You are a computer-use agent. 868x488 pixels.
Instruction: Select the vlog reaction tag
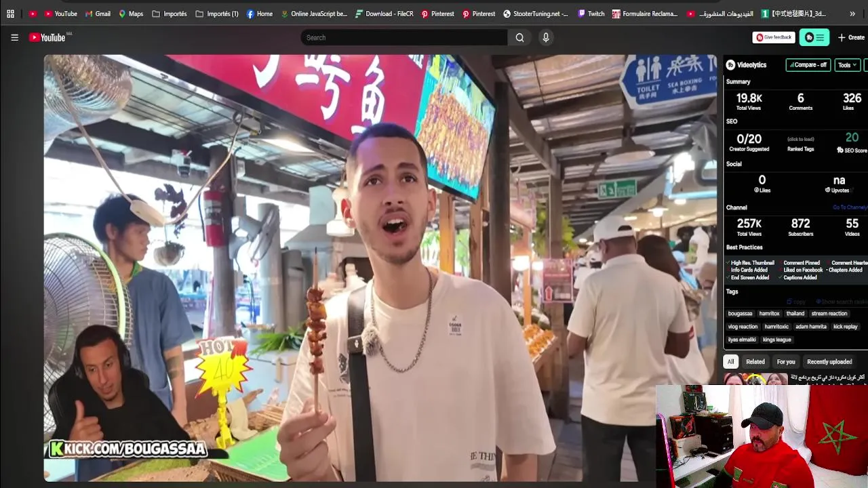743,327
